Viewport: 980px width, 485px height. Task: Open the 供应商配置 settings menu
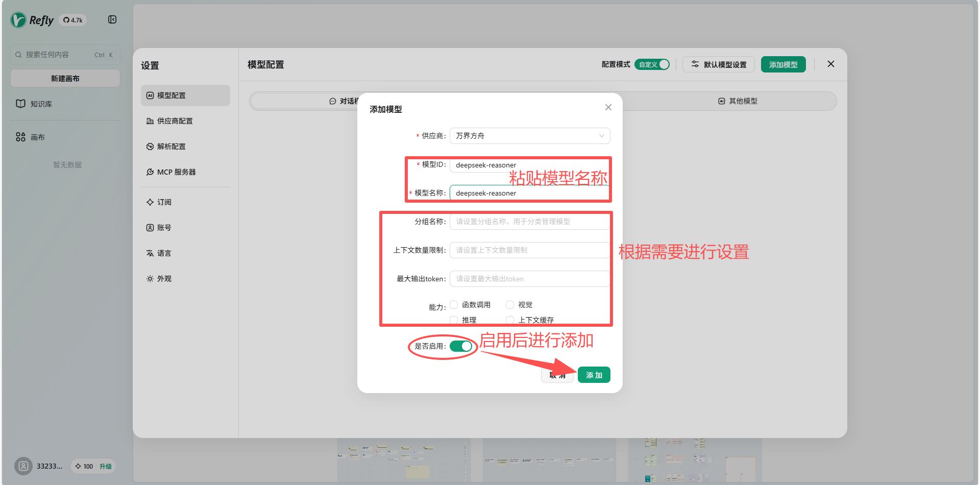click(x=175, y=121)
